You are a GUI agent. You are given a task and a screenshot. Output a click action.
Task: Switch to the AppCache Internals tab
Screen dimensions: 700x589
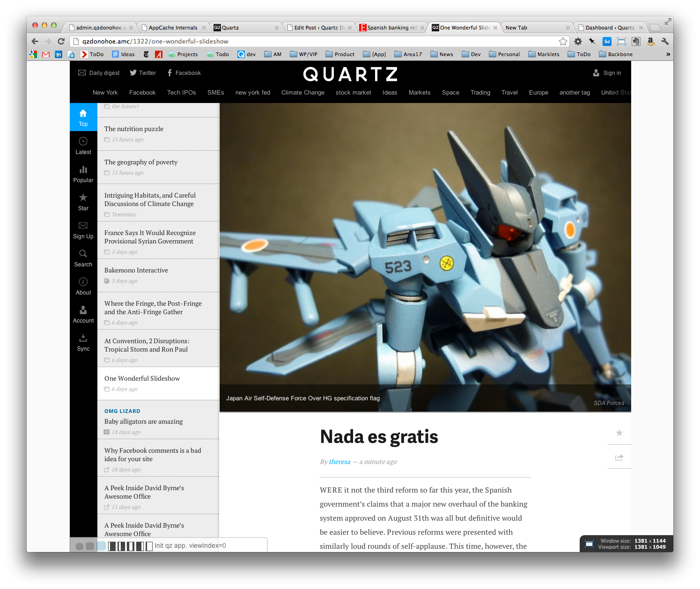[173, 28]
